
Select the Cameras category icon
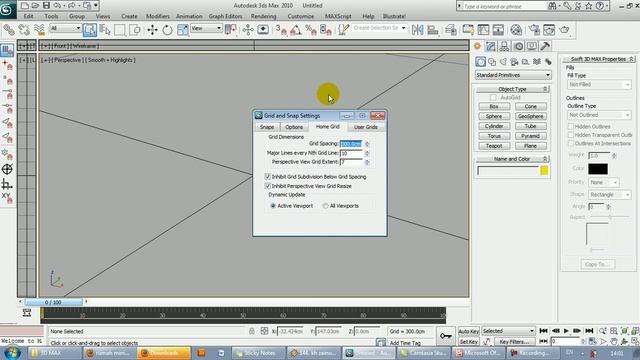[514, 62]
